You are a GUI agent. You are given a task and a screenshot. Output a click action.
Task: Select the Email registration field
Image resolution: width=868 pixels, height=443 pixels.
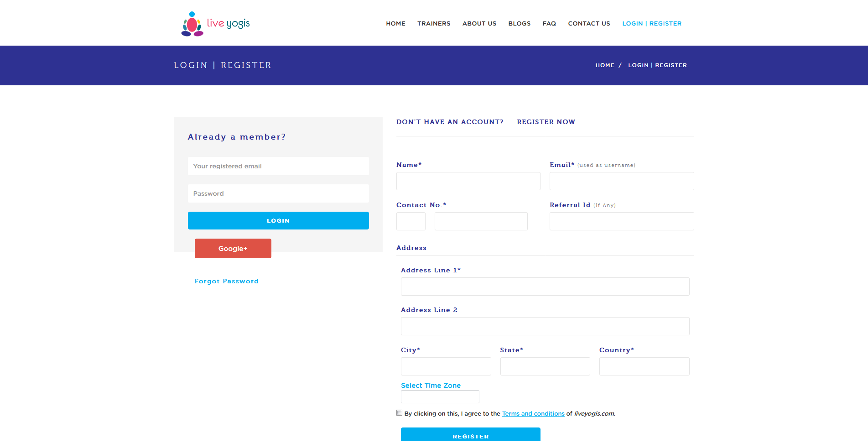point(621,181)
